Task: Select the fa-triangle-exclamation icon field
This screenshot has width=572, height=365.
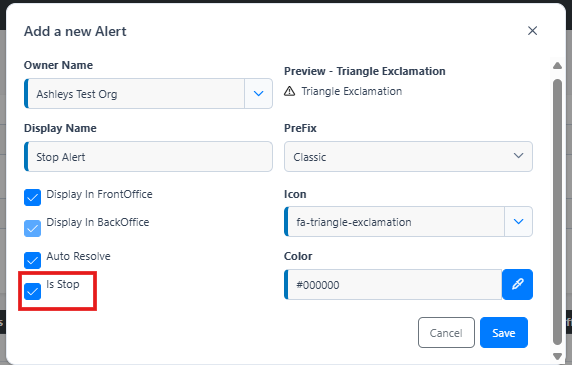Action: 395,221
